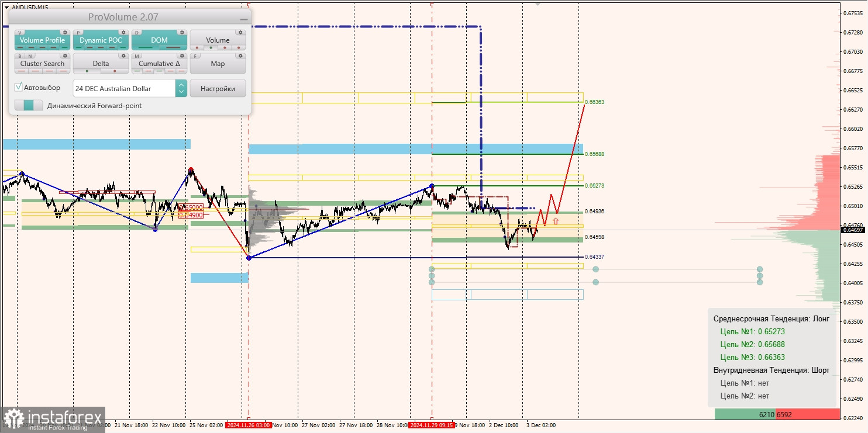The image size is (868, 433).
Task: Enable the Delta module
Action: click(x=101, y=63)
